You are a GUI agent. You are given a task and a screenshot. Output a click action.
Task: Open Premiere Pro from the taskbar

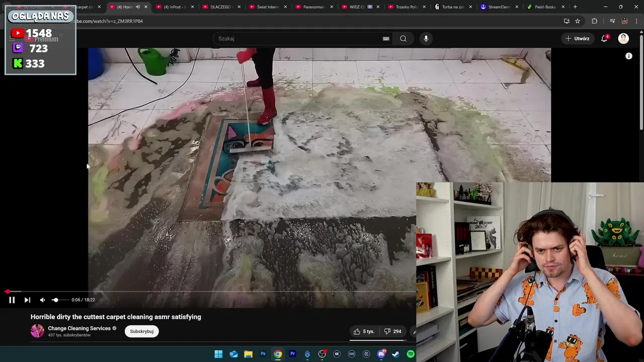292,354
